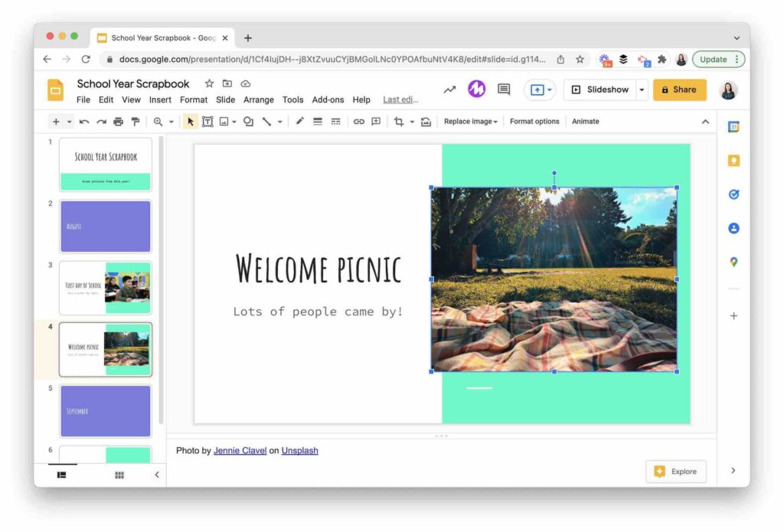Open the Arrange menu
The image size is (784, 532).
pos(259,100)
